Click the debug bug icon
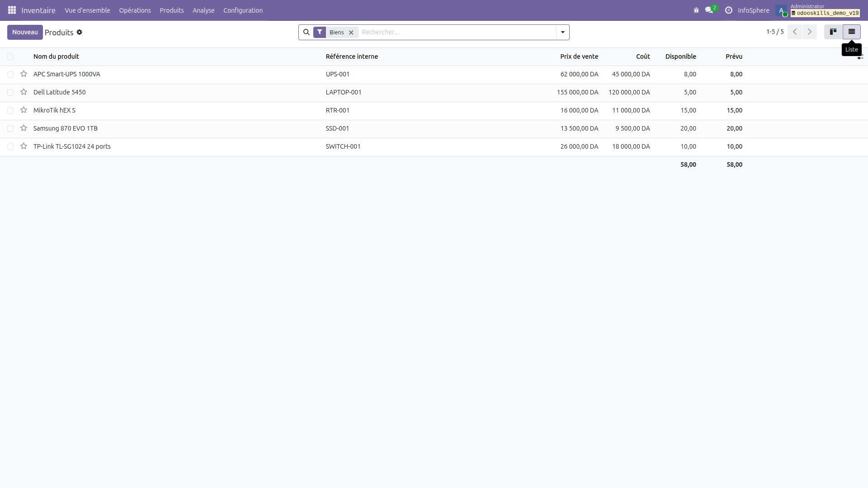Image resolution: width=868 pixels, height=488 pixels. [x=696, y=10]
